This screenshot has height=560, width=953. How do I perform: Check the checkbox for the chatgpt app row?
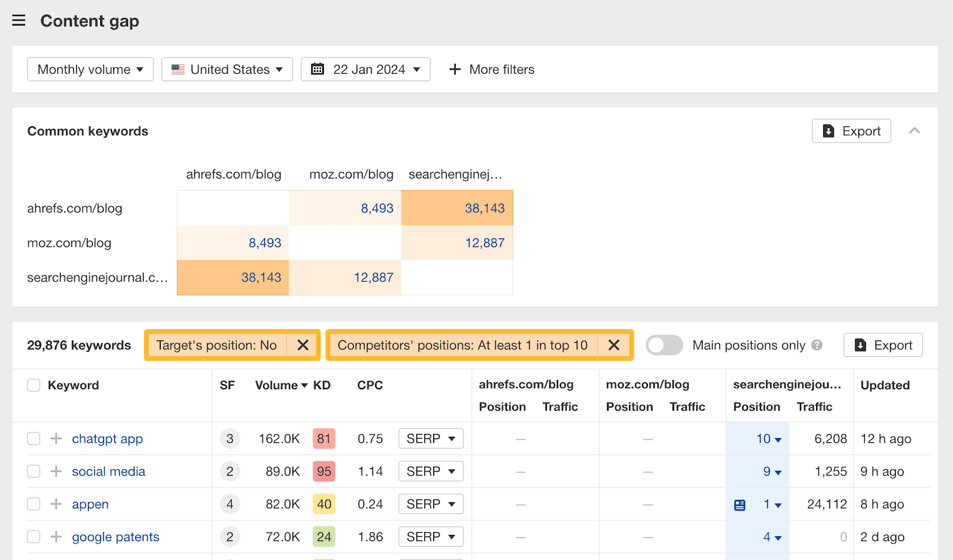pos(33,438)
